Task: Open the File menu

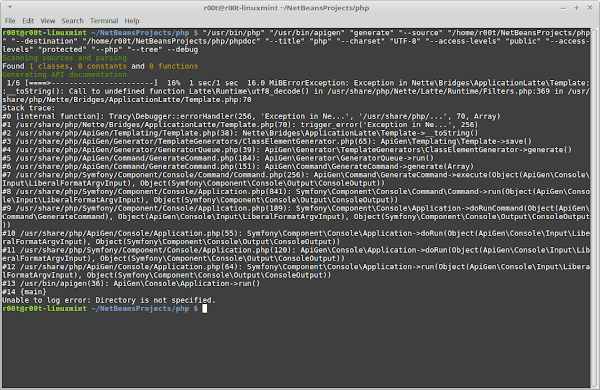Action: pyautogui.click(x=10, y=21)
